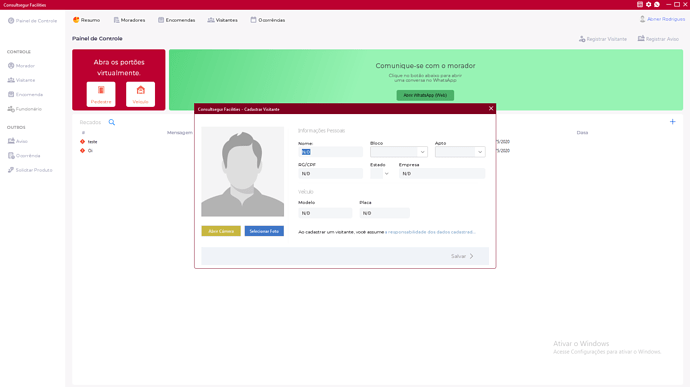Open the Veículo gate icon button
Screen dimensions: 690x387
pos(140,94)
